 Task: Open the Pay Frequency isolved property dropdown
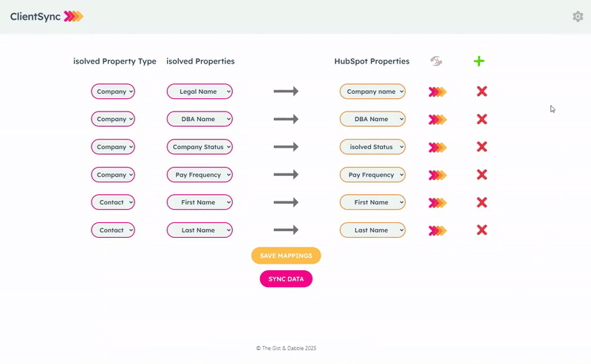[x=199, y=175]
